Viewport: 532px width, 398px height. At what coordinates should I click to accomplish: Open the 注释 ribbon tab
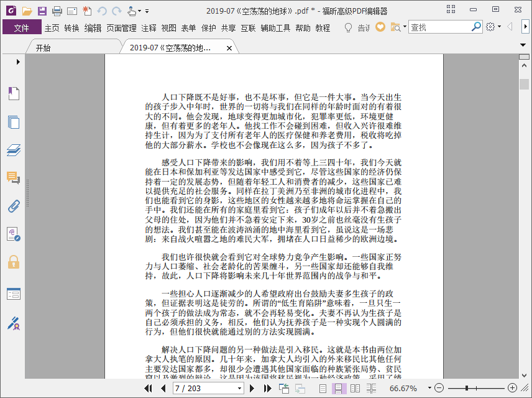point(149,28)
